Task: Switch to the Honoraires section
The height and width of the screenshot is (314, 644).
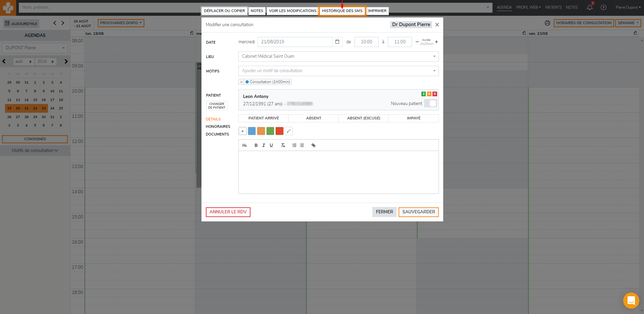Action: point(218,126)
